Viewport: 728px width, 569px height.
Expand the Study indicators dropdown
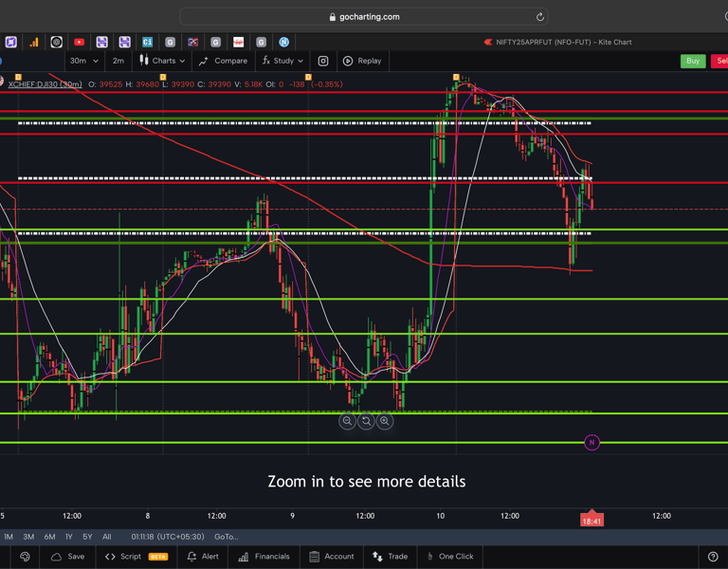[282, 61]
